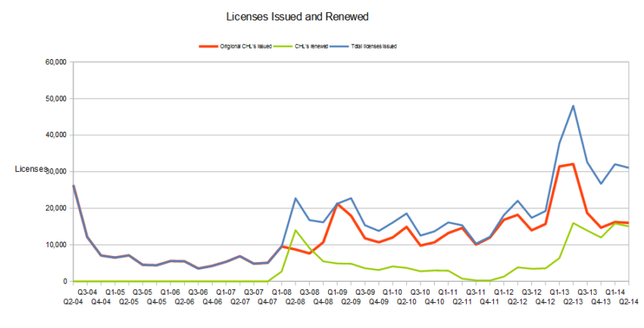Viewport: 644px width, 328px height.
Task: Click the 'Licenses' y-axis title
Action: (31, 169)
